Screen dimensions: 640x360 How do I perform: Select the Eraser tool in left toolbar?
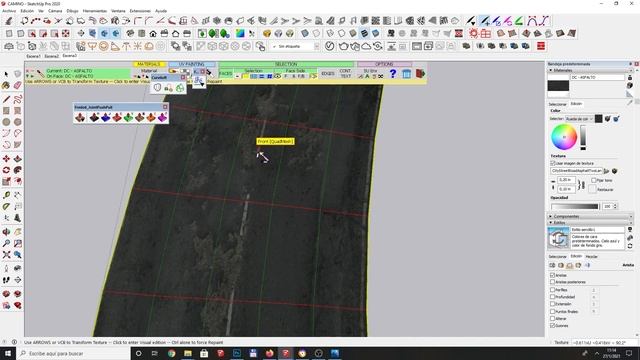[x=18, y=85]
